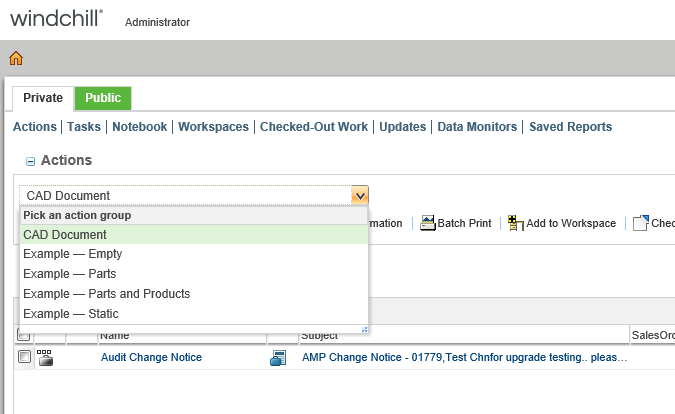Click the task icon beside Audit Change Notice
Image resolution: width=675 pixels, height=414 pixels.
click(x=45, y=358)
